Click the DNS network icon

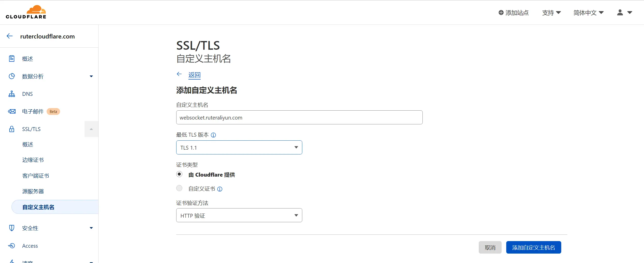(12, 94)
